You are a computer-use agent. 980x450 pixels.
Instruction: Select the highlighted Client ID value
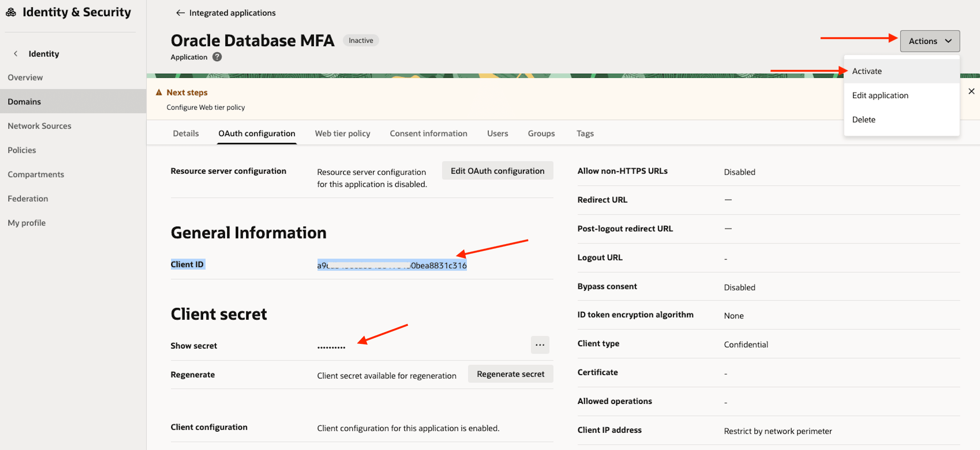click(392, 265)
